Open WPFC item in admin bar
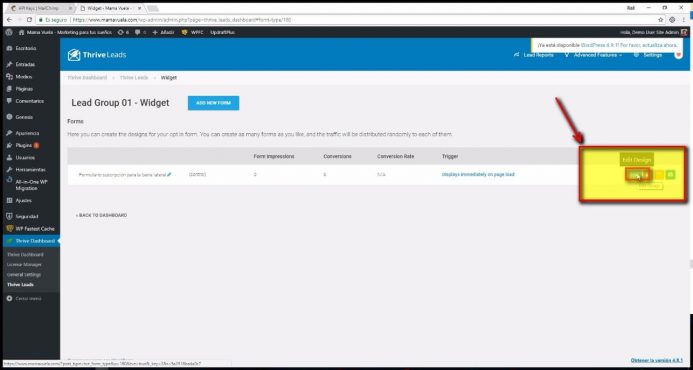 (192, 32)
